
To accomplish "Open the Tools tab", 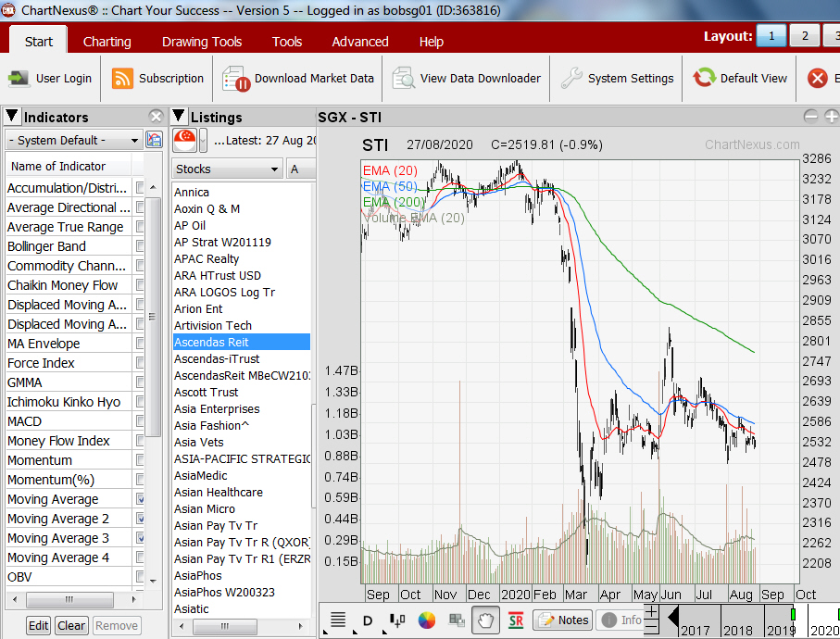I will pyautogui.click(x=287, y=42).
